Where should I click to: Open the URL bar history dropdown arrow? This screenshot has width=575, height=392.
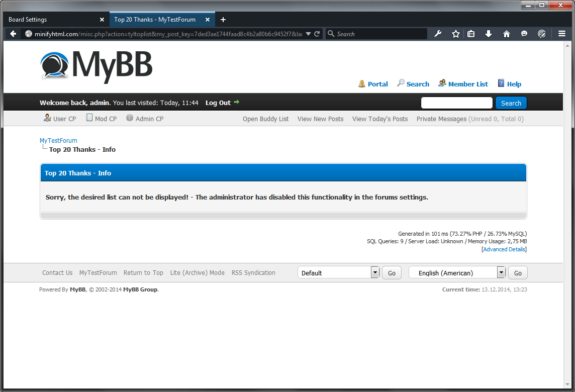click(308, 34)
